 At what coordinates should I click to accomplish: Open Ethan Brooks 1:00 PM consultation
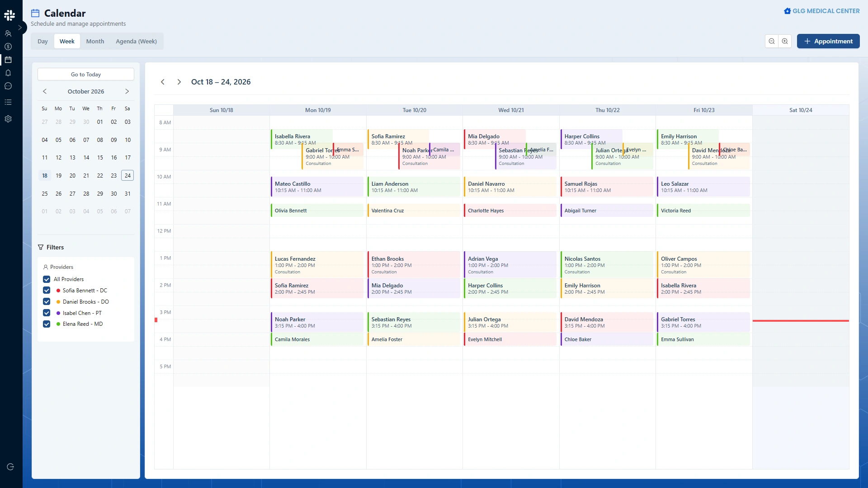coord(414,265)
